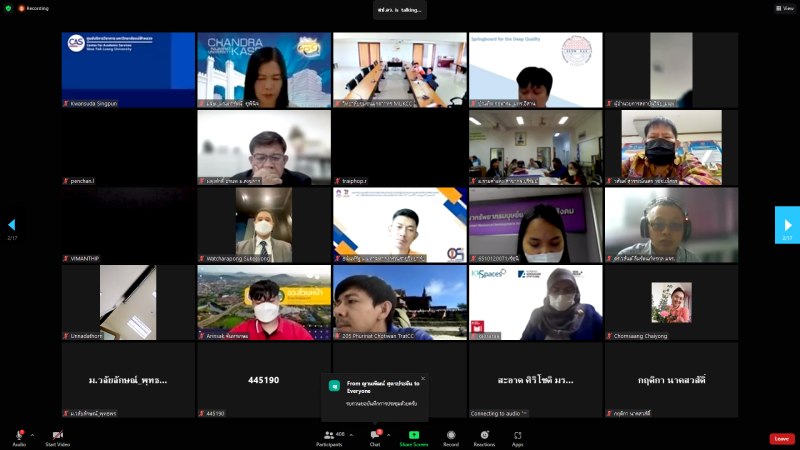Go to previous gallery page arrow
800x450 pixels.
coord(12,225)
